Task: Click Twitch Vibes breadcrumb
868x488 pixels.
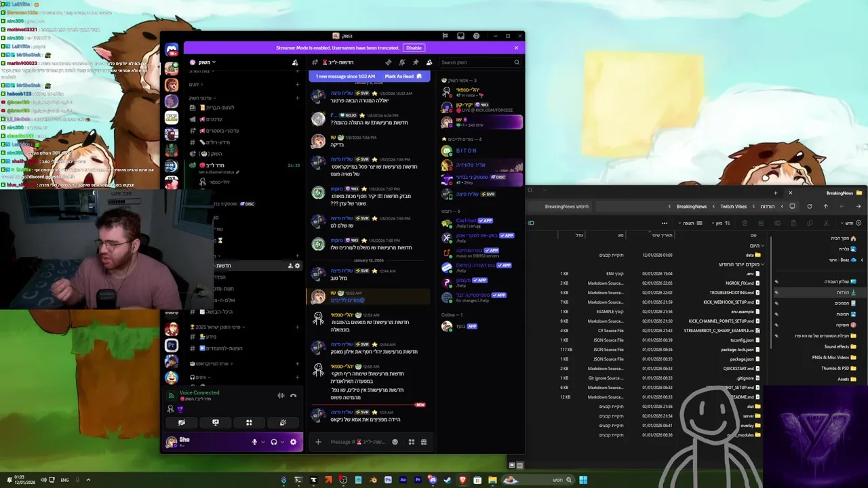Action: point(733,206)
